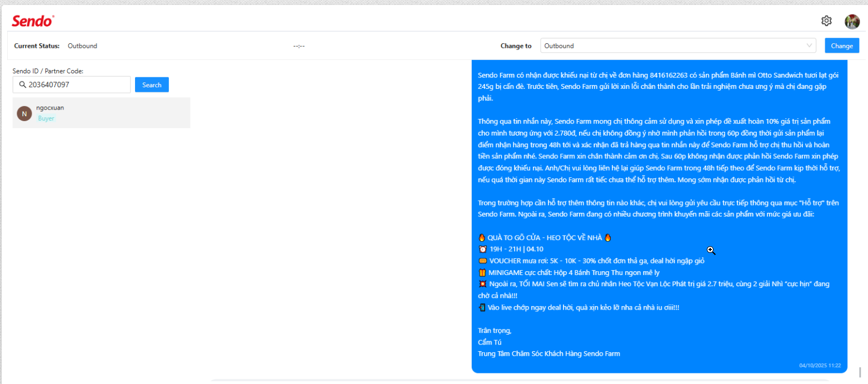Click the ngocxuan avatar circle
Viewport: 868px width, 384px height.
(x=24, y=113)
